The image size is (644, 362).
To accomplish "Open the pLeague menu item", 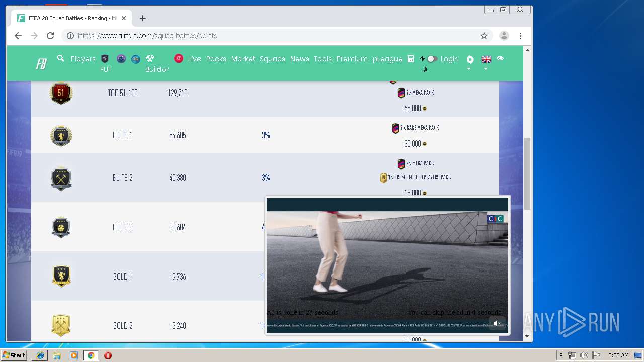I will pyautogui.click(x=387, y=59).
